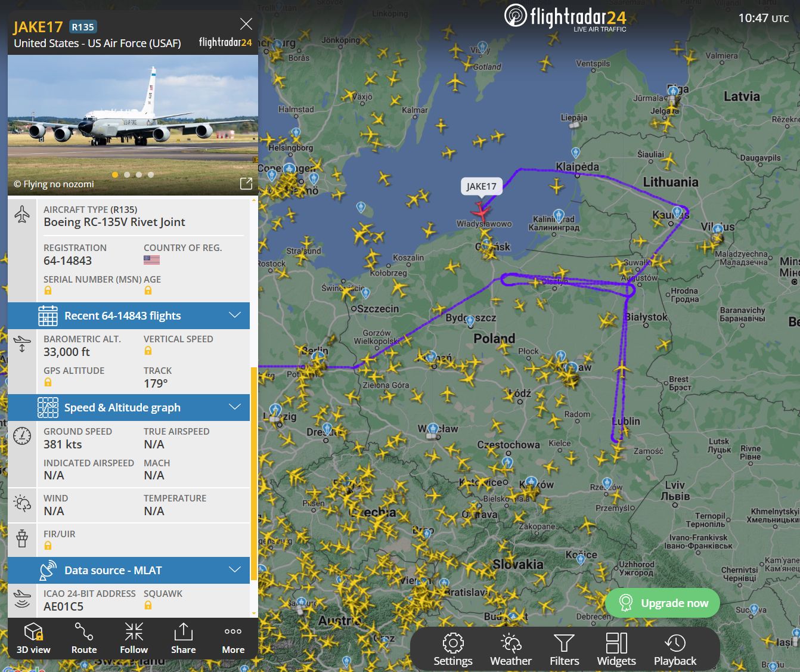The height and width of the screenshot is (672, 800).
Task: Open the Filters funnel tool
Action: (x=564, y=649)
